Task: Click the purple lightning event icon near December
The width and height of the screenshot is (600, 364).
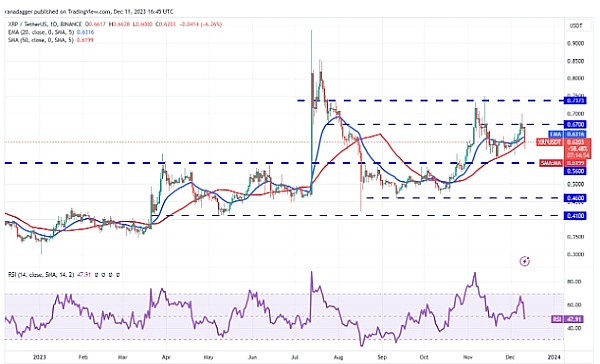Action: tap(525, 261)
